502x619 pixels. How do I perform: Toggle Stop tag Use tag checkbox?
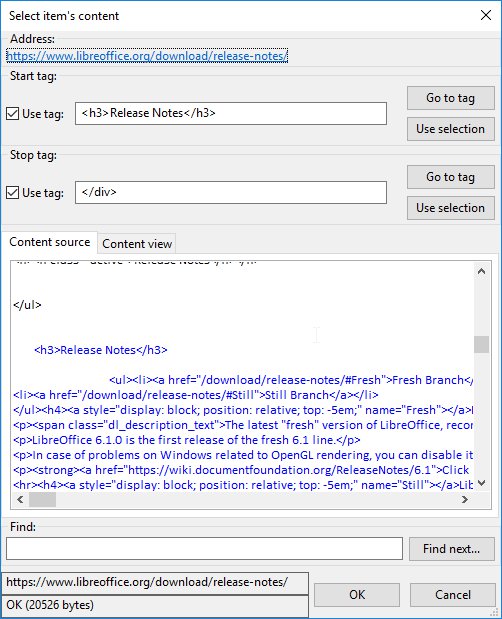(13, 193)
